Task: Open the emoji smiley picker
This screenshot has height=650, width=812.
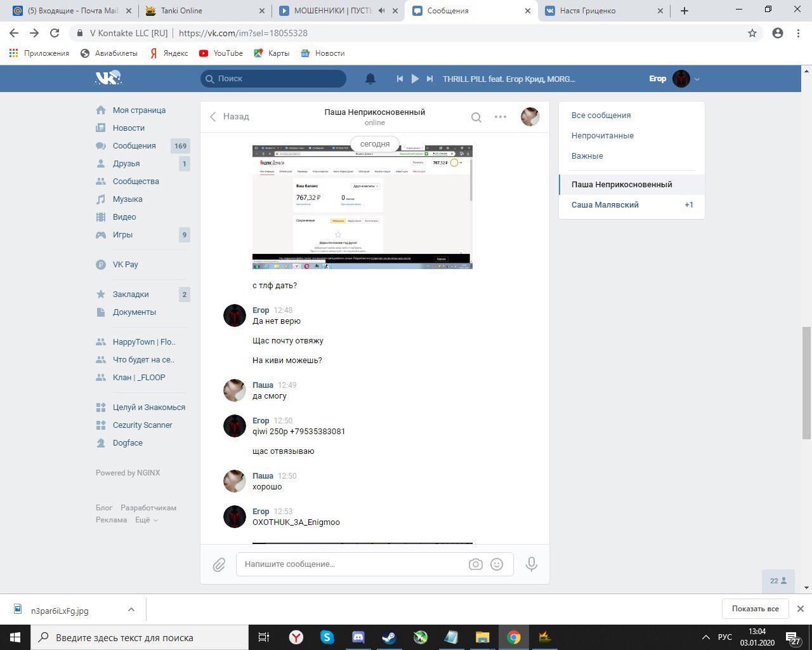Action: pyautogui.click(x=497, y=564)
